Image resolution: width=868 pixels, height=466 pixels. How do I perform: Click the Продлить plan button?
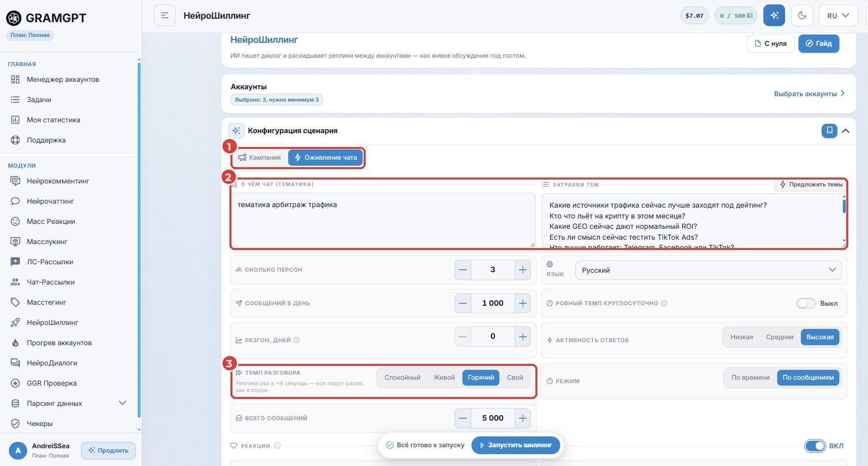click(108, 450)
